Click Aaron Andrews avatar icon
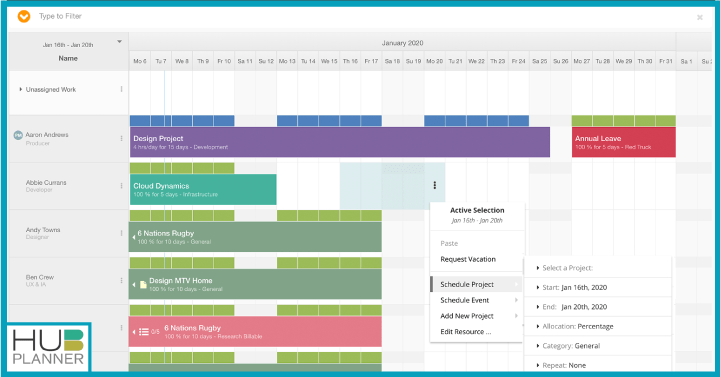The width and height of the screenshot is (720, 377). click(18, 135)
